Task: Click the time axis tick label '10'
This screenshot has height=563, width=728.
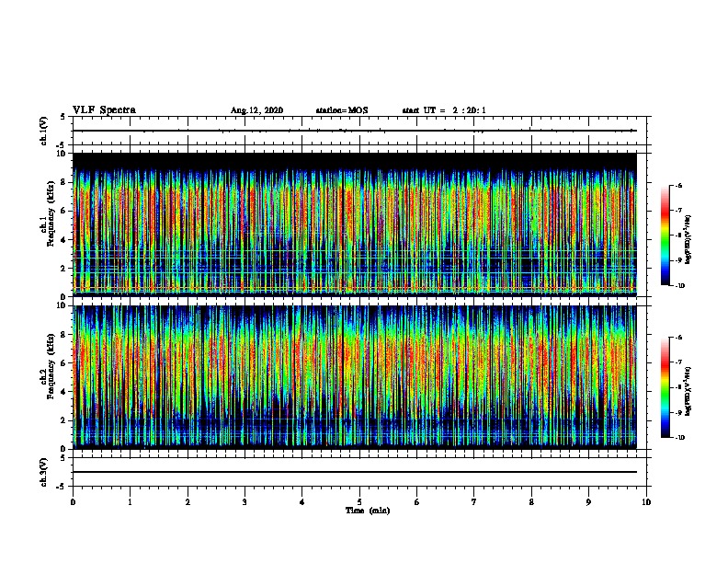Action: (x=646, y=502)
